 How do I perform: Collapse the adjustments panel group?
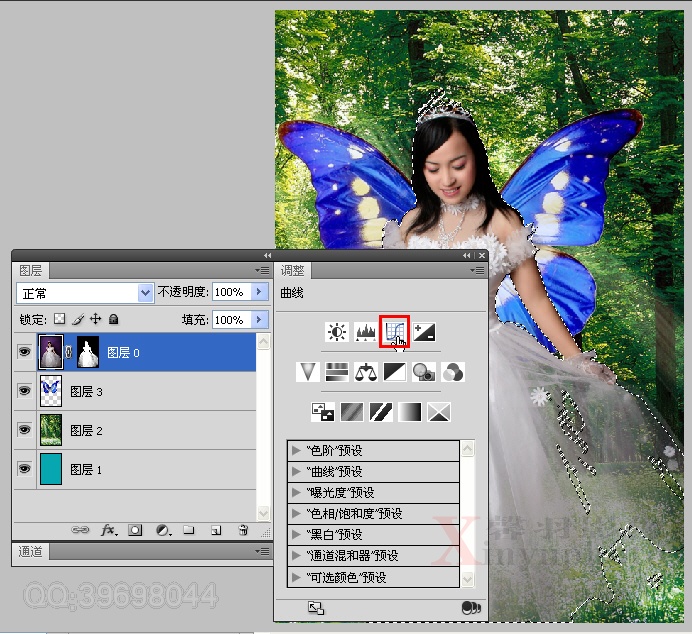(466, 255)
